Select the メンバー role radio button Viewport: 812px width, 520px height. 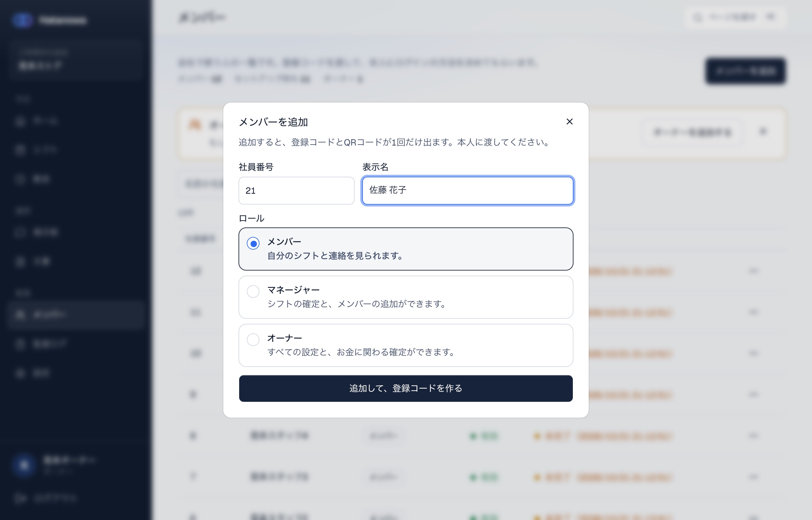(253, 243)
